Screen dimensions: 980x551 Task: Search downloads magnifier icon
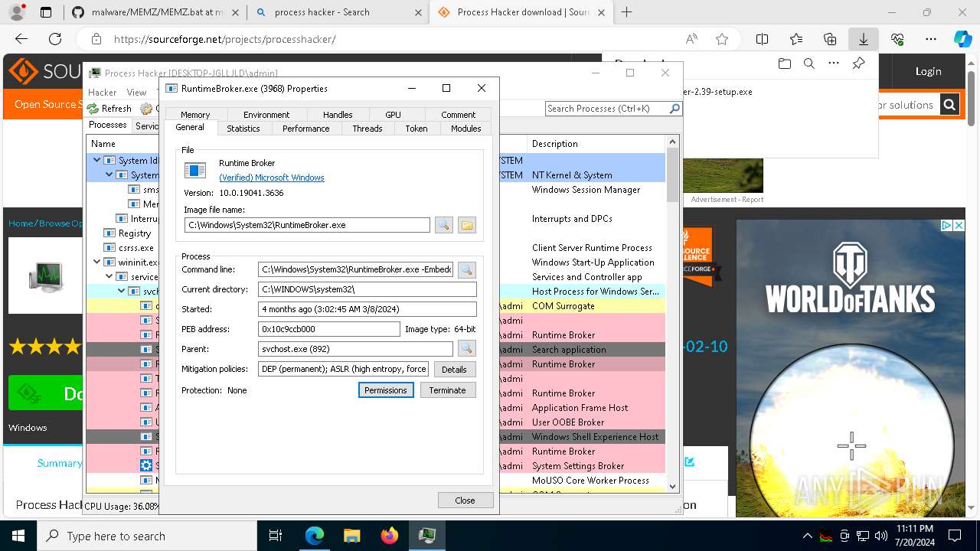pos(808,64)
